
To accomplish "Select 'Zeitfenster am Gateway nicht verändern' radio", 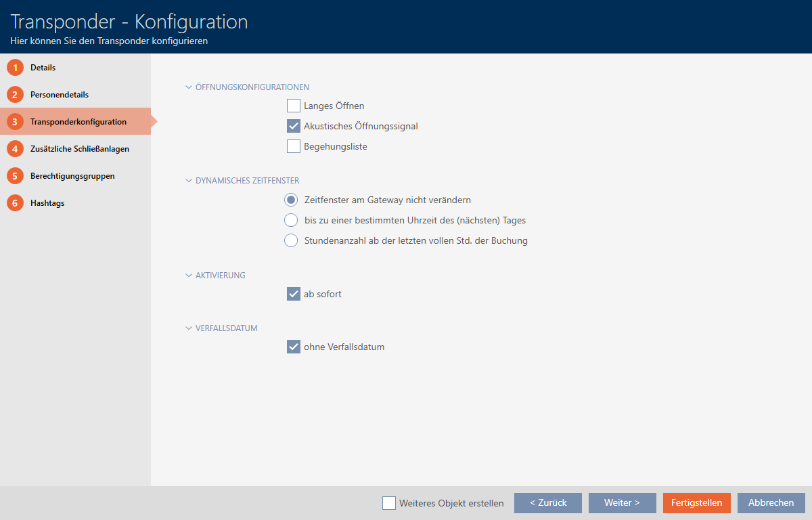I will [291, 200].
